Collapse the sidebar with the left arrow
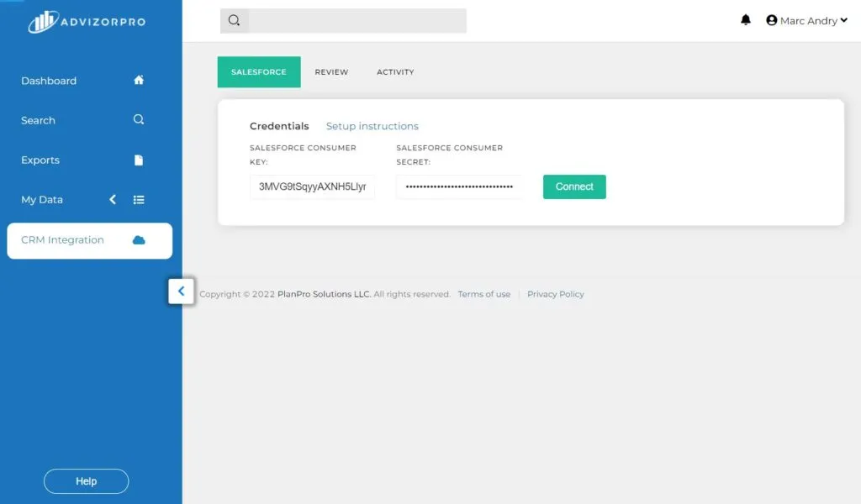The image size is (861, 504). tap(181, 291)
